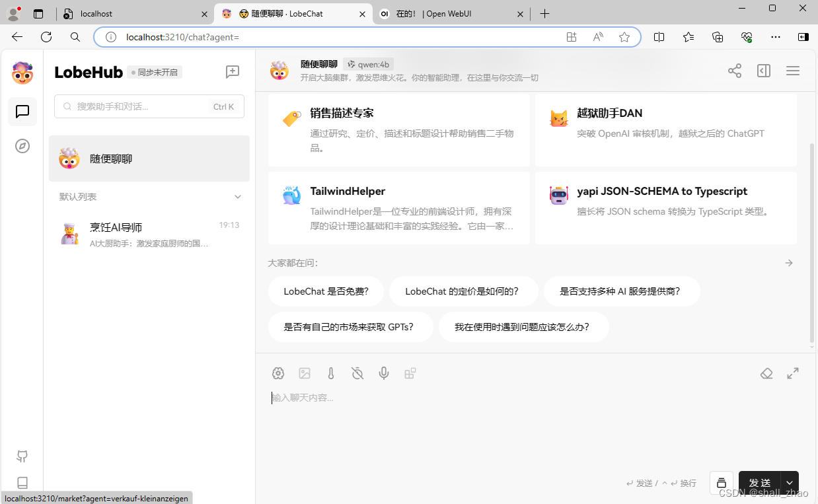
Task: Open send options dropdown arrow
Action: click(790, 483)
